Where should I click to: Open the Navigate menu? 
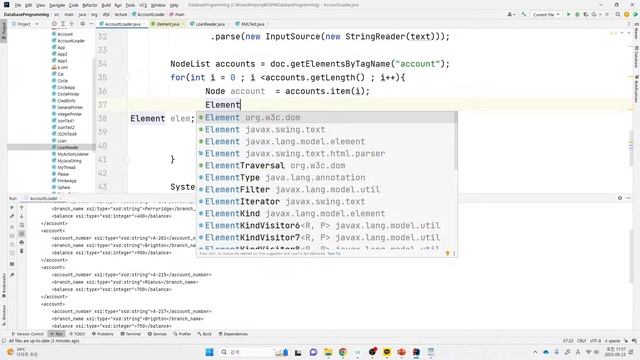[57, 5]
